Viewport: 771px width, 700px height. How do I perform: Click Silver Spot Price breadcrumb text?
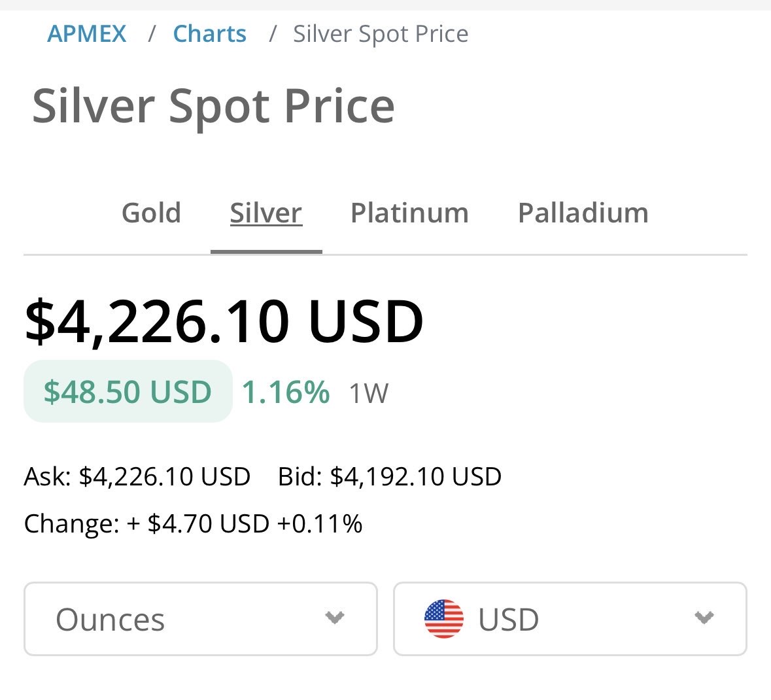[381, 34]
